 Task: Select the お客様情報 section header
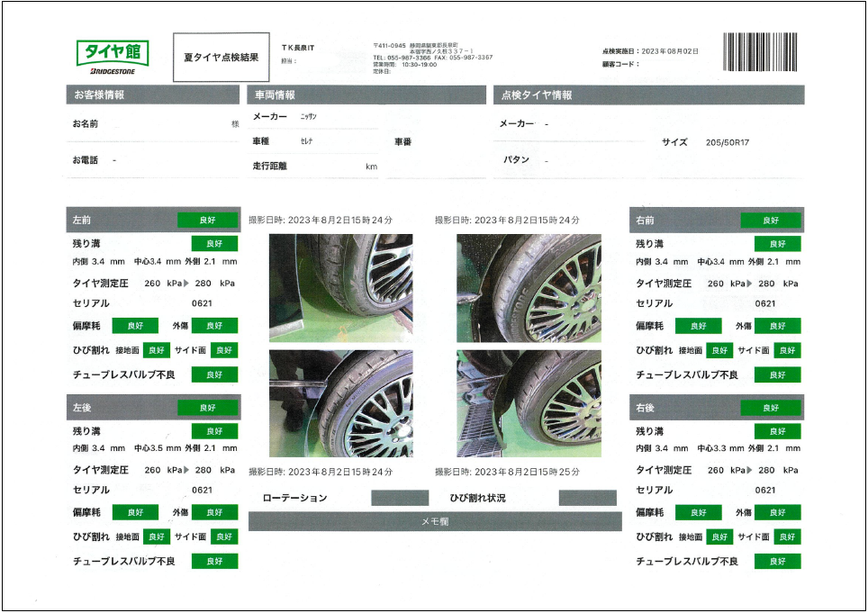pos(153,95)
